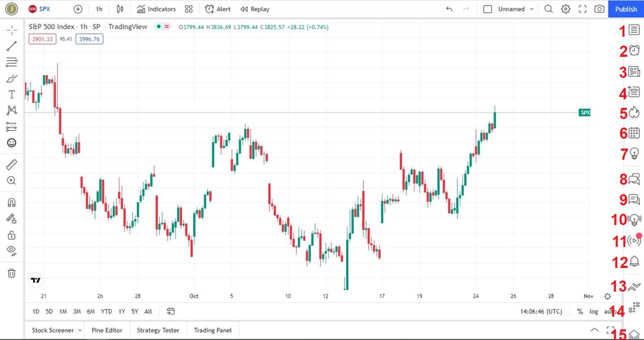Start bar Replay mode
The width and height of the screenshot is (644, 340).
click(255, 9)
